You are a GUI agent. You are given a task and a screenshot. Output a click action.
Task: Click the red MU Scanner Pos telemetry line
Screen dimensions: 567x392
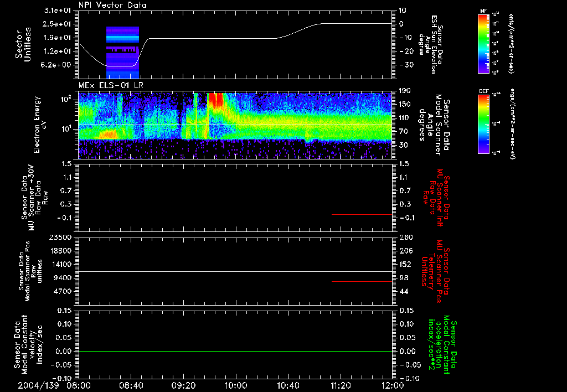coord(362,281)
